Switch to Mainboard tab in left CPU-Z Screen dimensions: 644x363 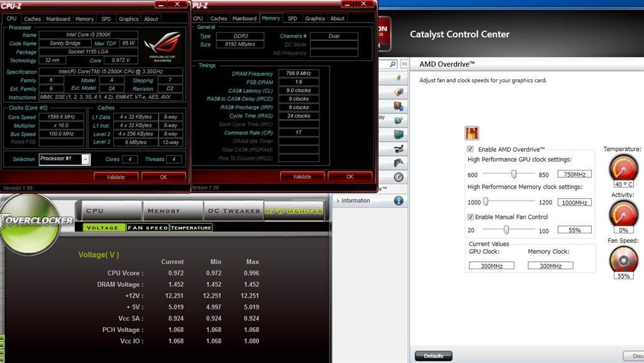pyautogui.click(x=58, y=19)
